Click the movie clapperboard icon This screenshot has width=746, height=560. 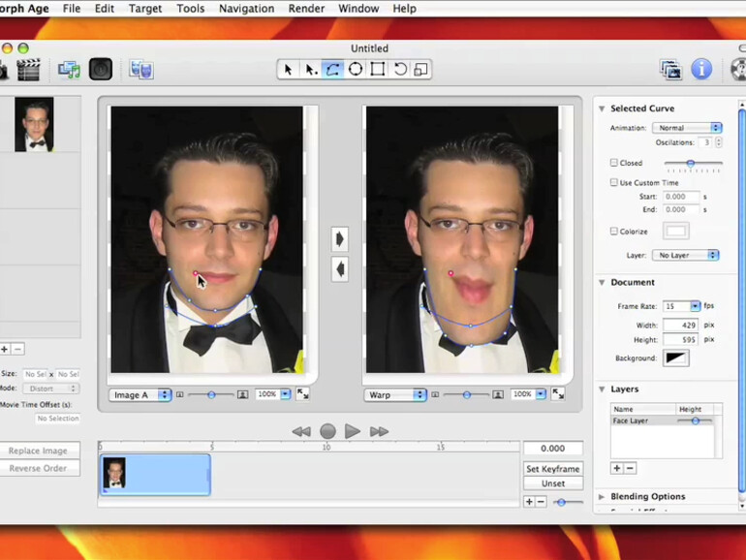coord(28,70)
